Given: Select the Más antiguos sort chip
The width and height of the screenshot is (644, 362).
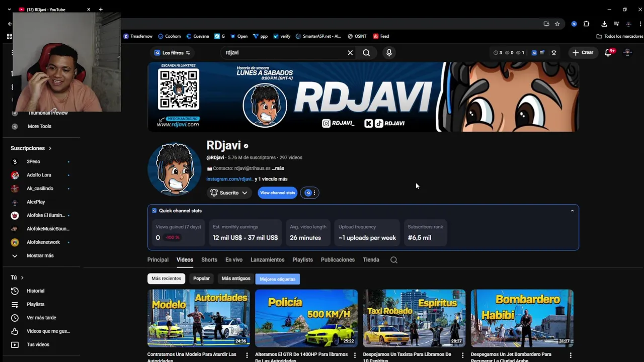Looking at the screenshot, I should pos(236,279).
